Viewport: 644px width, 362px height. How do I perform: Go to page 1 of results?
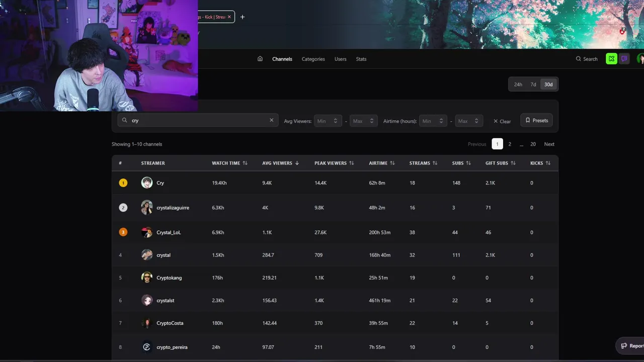(x=497, y=144)
